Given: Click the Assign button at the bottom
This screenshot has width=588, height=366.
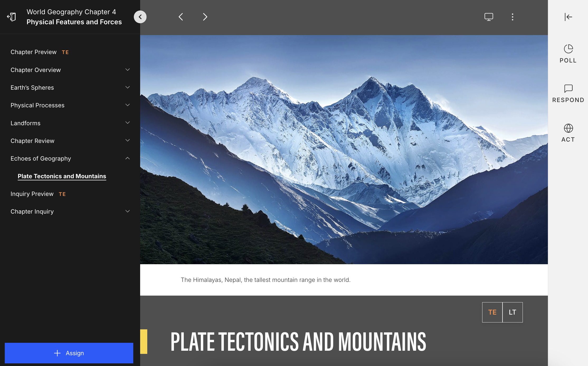Looking at the screenshot, I should 69,353.
